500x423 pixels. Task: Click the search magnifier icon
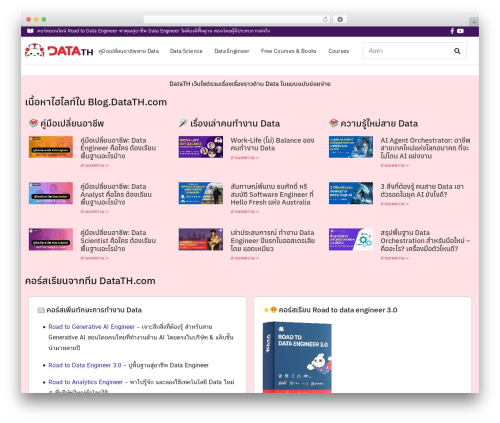point(457,51)
